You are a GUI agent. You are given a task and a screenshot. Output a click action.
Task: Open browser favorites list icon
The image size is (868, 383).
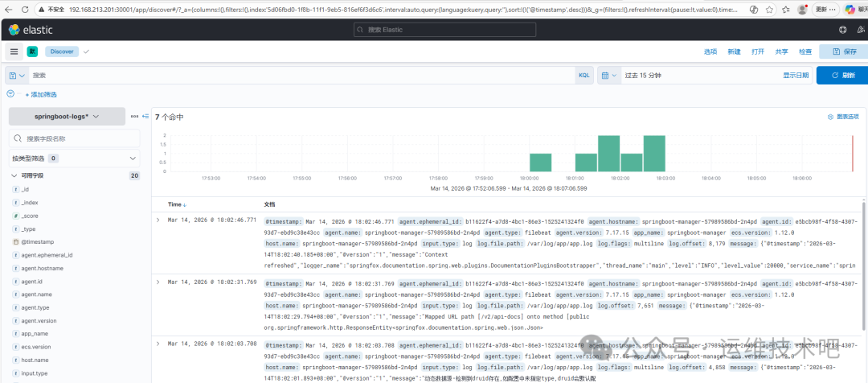coord(787,10)
